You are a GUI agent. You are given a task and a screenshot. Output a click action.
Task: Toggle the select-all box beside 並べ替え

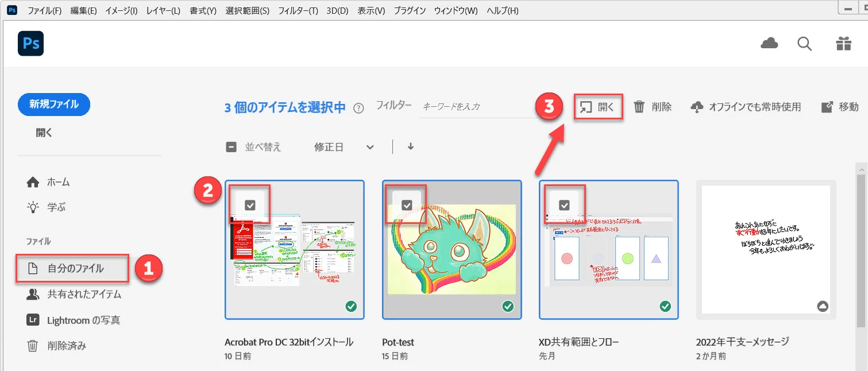[231, 147]
